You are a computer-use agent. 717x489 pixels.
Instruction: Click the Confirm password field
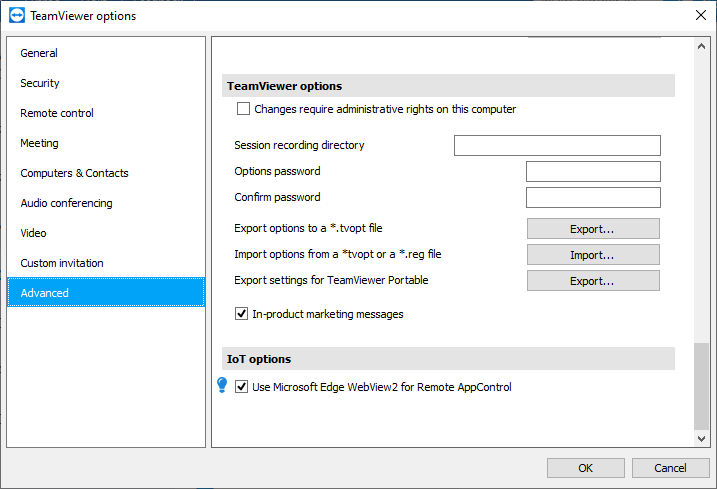[593, 198]
